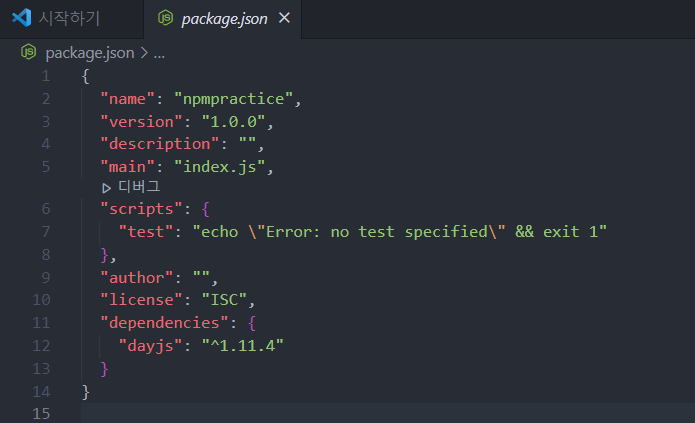695x423 pixels.
Task: Click the 디버그 play triangle icon
Action: click(106, 188)
